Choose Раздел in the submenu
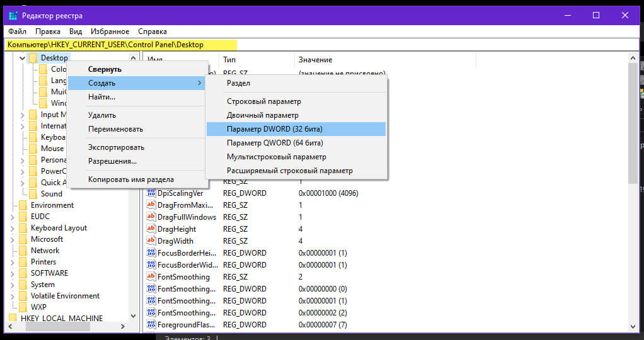Screen dimensions: 644x340 296,83
